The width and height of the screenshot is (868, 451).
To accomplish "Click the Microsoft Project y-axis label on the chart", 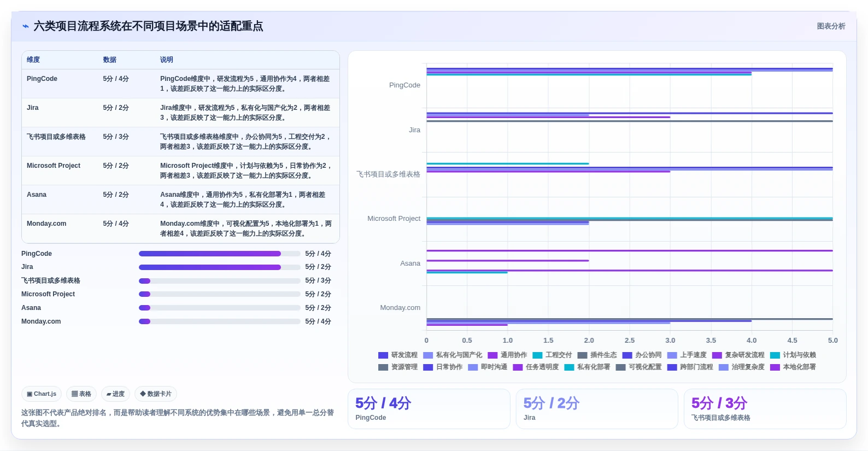I will coord(394,219).
